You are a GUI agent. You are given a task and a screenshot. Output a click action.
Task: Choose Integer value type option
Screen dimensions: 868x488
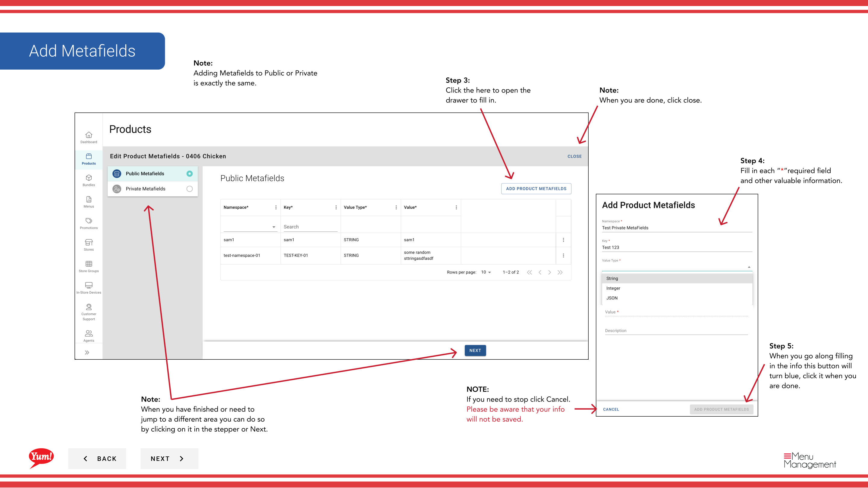(x=677, y=288)
